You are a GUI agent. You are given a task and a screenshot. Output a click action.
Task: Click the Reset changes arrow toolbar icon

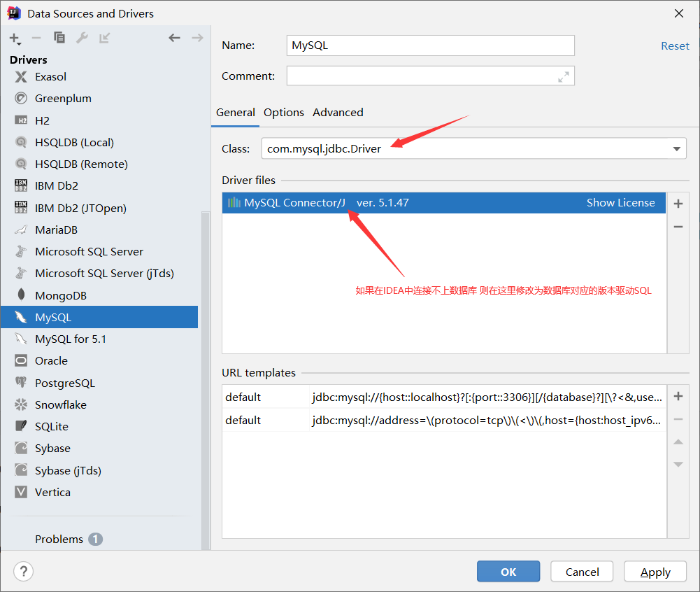(x=104, y=38)
